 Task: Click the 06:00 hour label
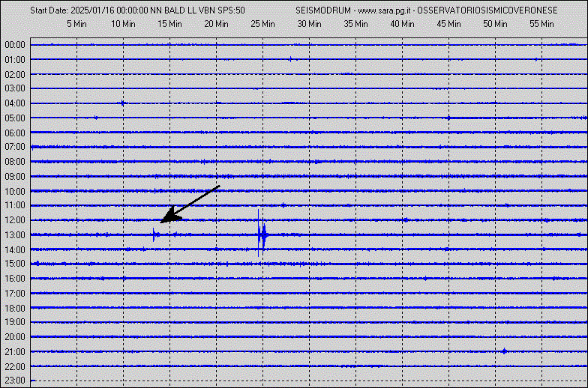point(15,133)
